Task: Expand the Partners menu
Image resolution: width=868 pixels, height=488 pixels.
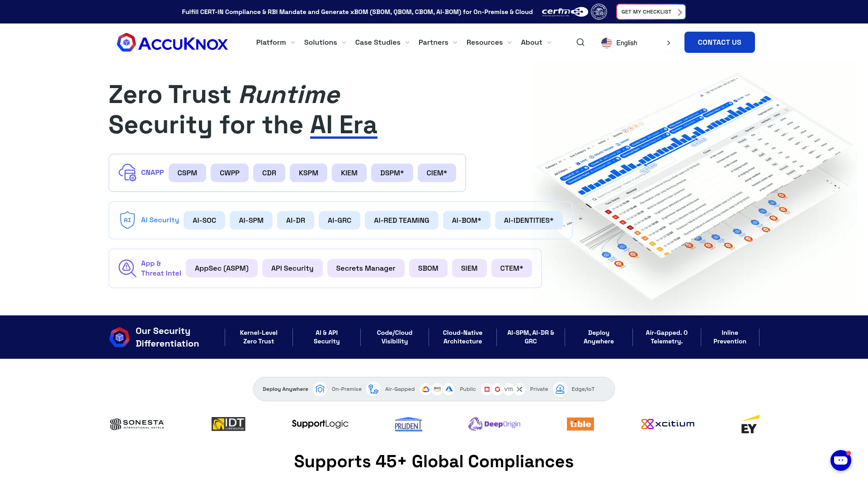Action: (438, 42)
